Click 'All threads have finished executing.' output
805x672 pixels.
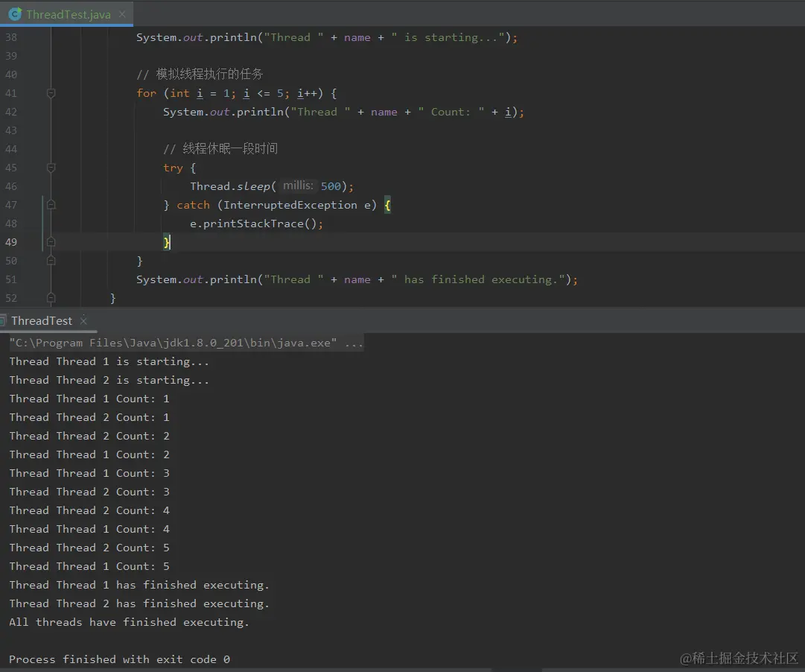tap(129, 622)
